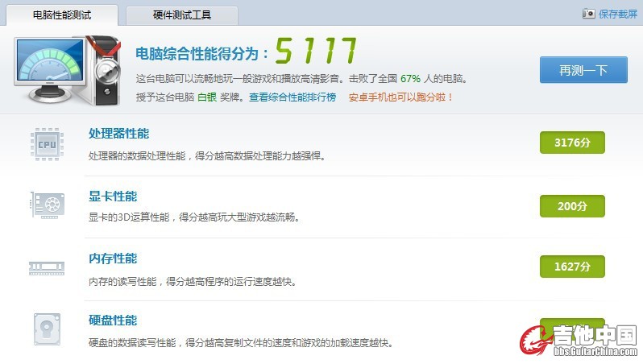
Task: Click the CPU processor icon
Action: coord(46,143)
